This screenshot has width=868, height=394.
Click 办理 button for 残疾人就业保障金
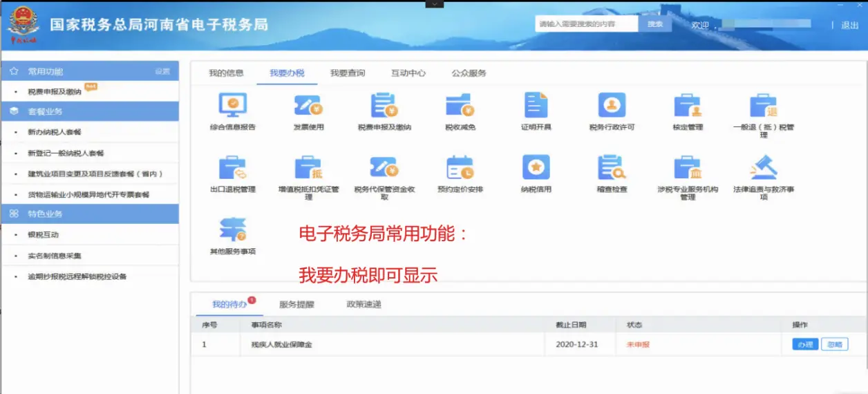(805, 344)
